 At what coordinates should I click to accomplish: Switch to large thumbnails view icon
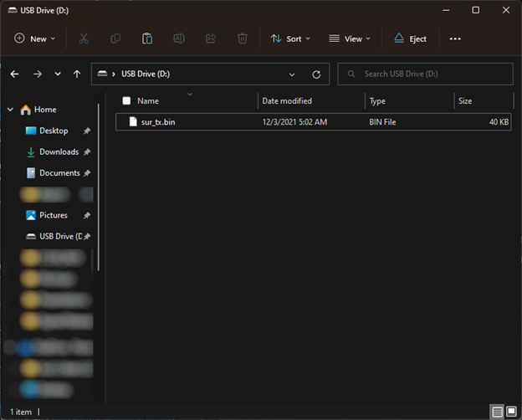[511, 412]
